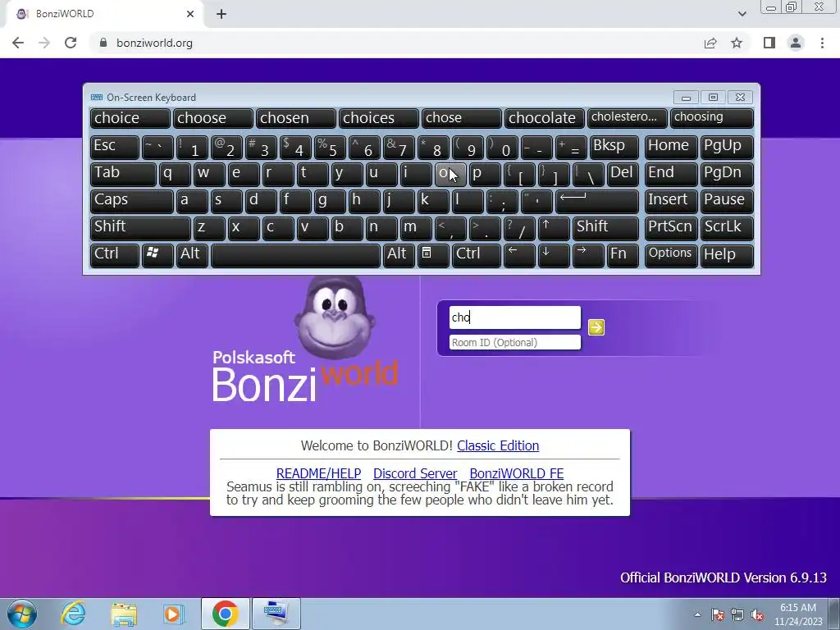The width and height of the screenshot is (840, 630).
Task: Click the up arrow key on the keyboard
Action: (x=554, y=229)
